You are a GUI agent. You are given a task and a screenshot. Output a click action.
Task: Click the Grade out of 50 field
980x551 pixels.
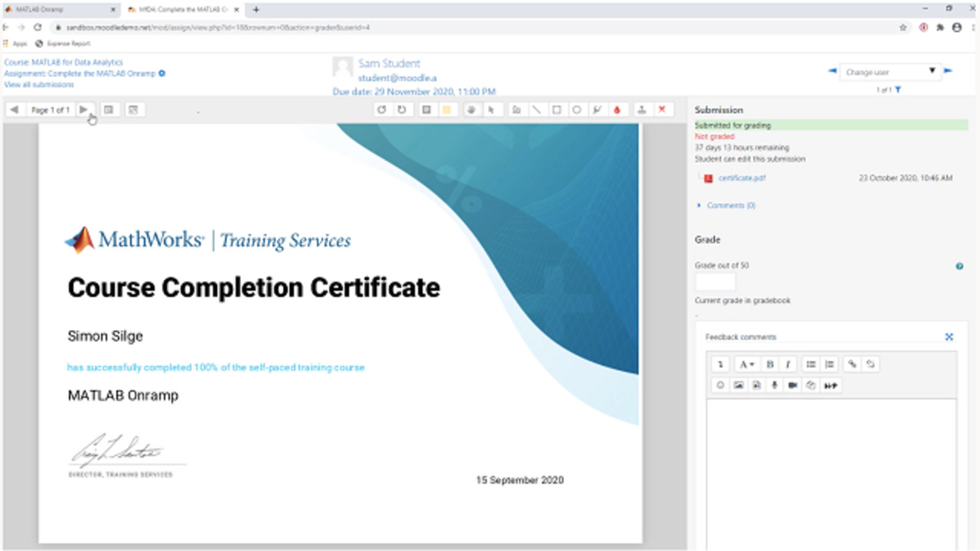click(x=715, y=282)
